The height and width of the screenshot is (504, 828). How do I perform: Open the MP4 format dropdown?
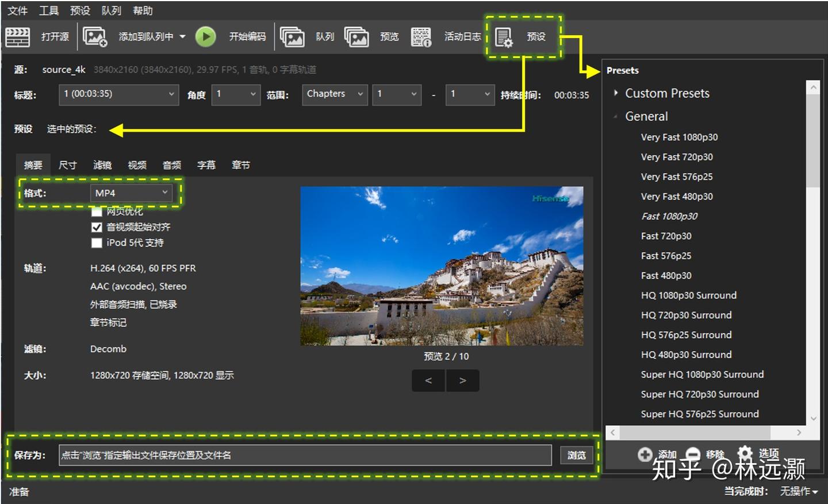point(131,193)
